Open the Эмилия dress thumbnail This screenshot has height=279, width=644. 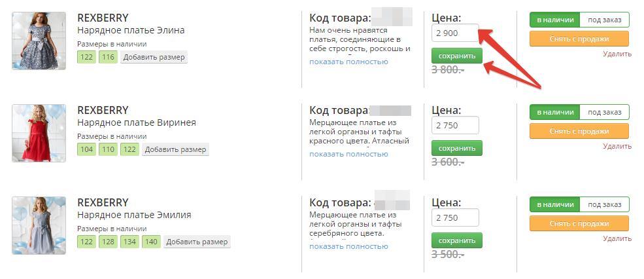click(39, 225)
